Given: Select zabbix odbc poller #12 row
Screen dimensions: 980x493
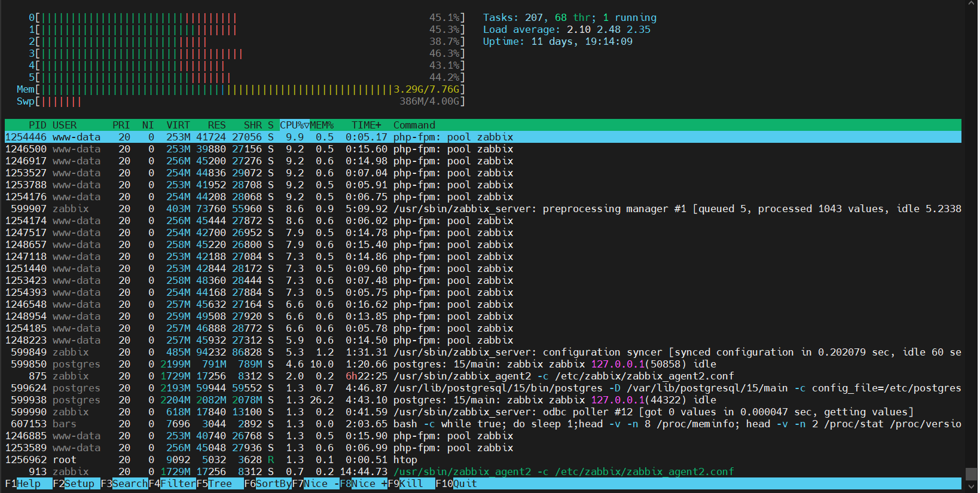Looking at the screenshot, I should point(483,412).
